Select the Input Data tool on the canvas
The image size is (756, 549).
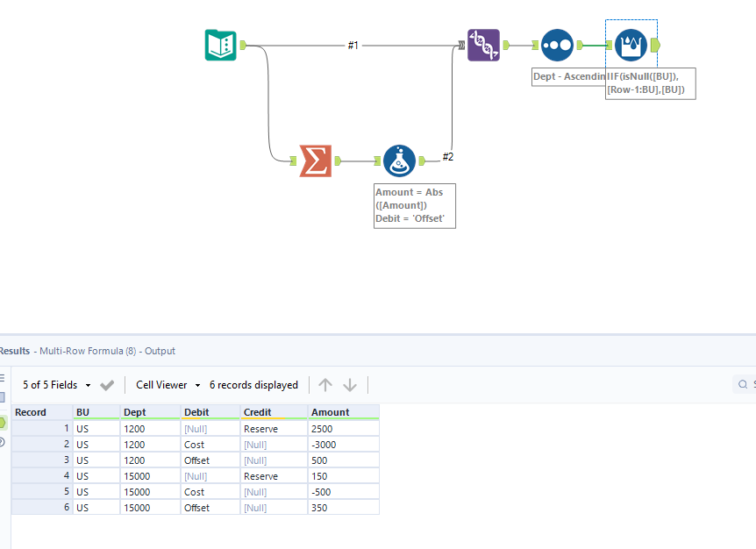(x=219, y=44)
